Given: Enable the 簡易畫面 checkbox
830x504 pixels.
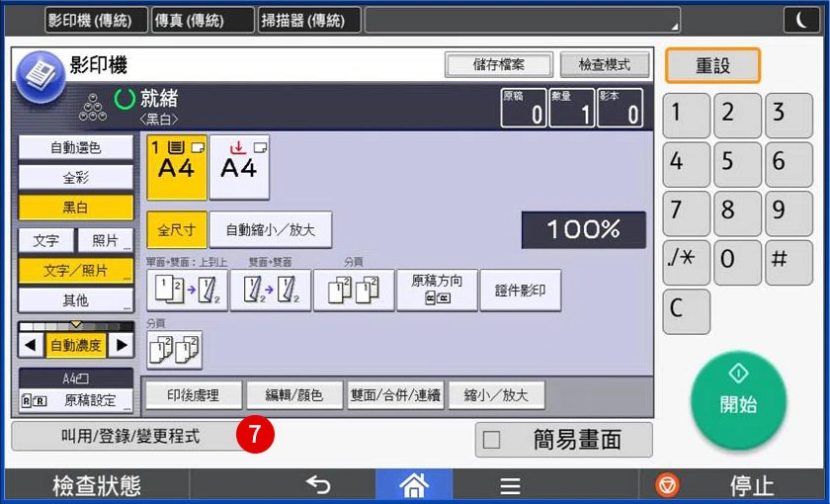Looking at the screenshot, I should [x=491, y=440].
